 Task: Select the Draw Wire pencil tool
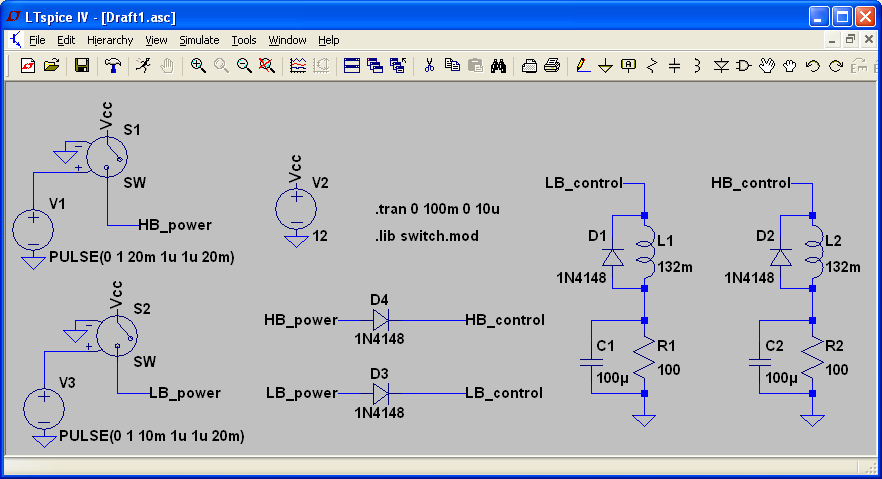coord(583,66)
